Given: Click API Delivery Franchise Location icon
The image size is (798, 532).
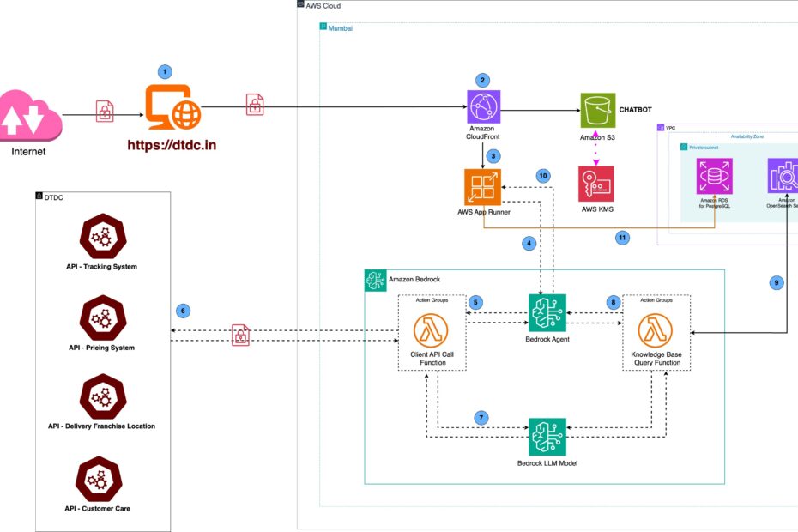Looking at the screenshot, I should (103, 396).
